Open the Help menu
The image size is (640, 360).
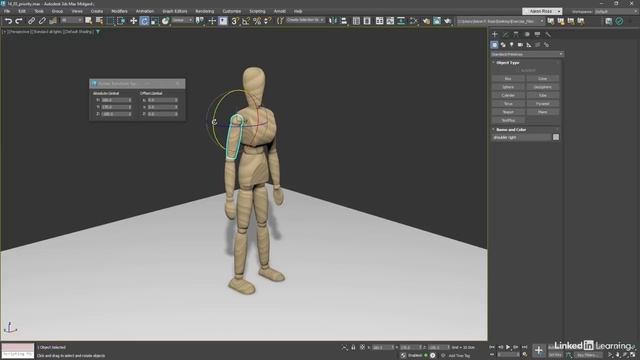point(298,11)
